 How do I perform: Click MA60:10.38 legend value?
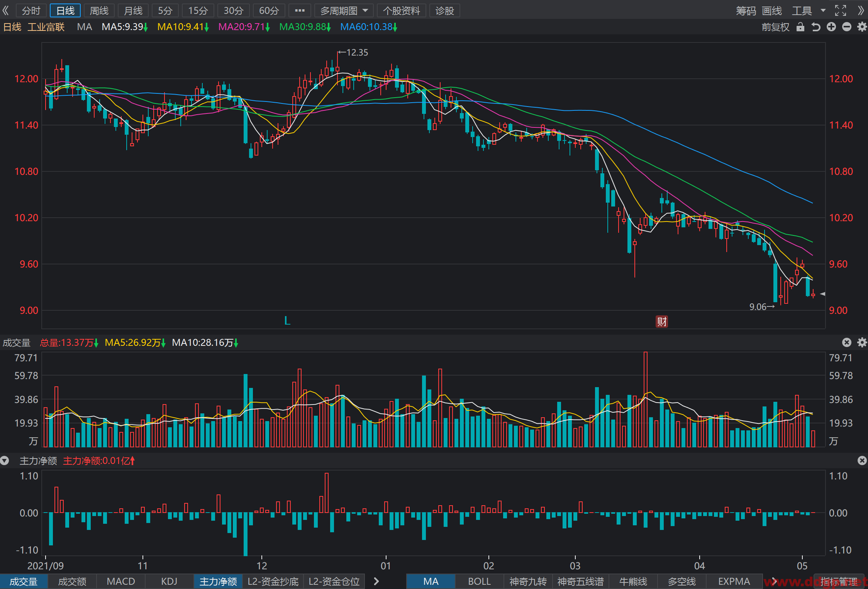(x=369, y=27)
